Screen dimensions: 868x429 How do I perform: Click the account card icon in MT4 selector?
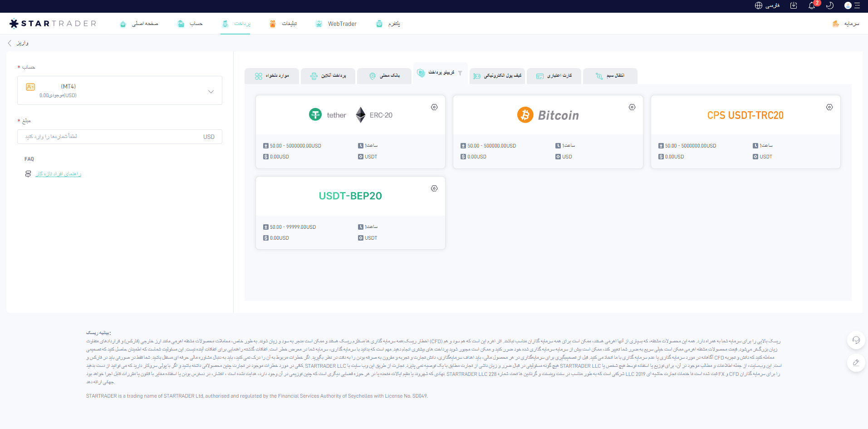tap(30, 87)
